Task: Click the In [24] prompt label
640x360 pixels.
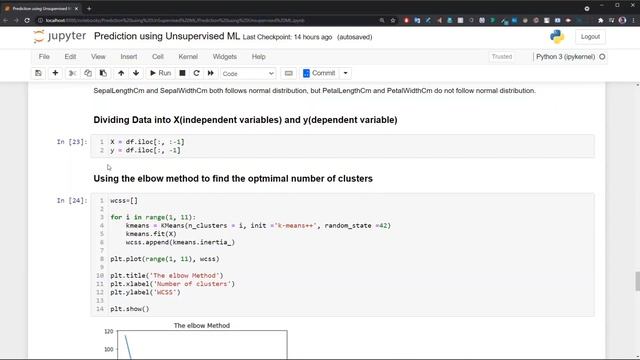Action: 72,200
